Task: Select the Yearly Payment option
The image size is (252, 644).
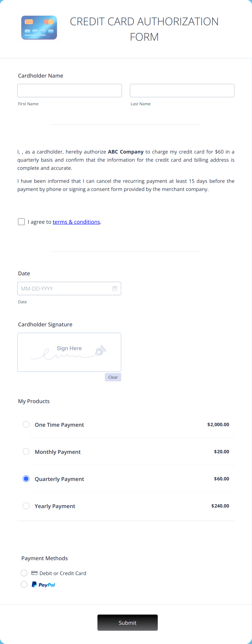Action: point(26,506)
